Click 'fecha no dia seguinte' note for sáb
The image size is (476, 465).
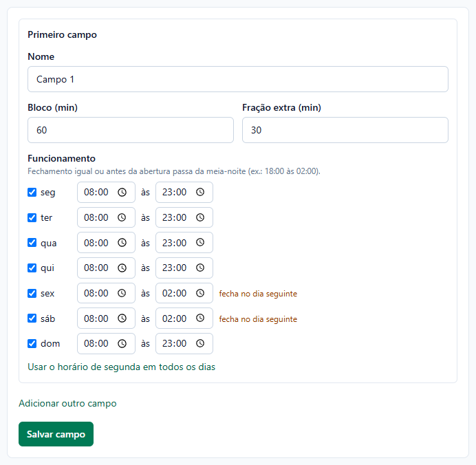[258, 319]
